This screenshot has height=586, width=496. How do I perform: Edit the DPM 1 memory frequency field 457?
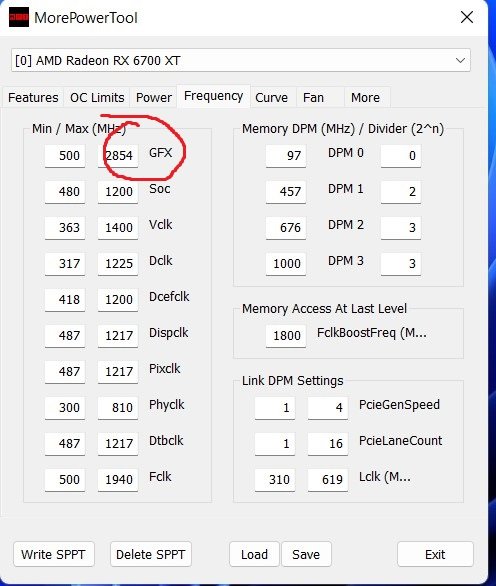[286, 192]
